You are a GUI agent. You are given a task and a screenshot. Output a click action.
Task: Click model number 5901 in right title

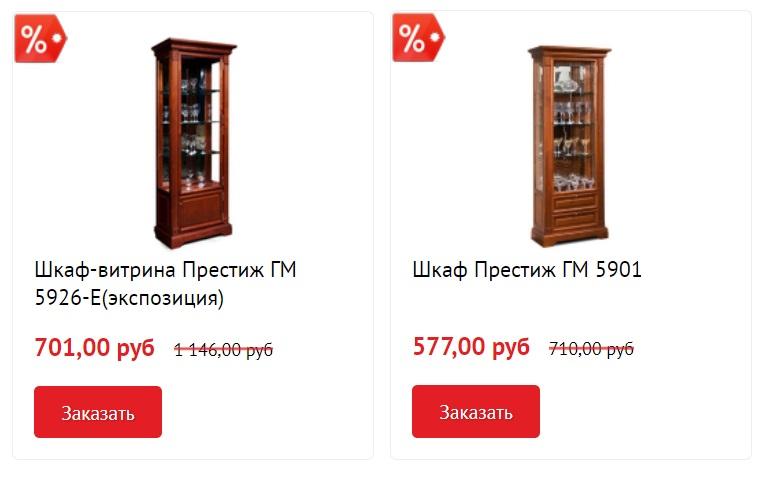[618, 270]
